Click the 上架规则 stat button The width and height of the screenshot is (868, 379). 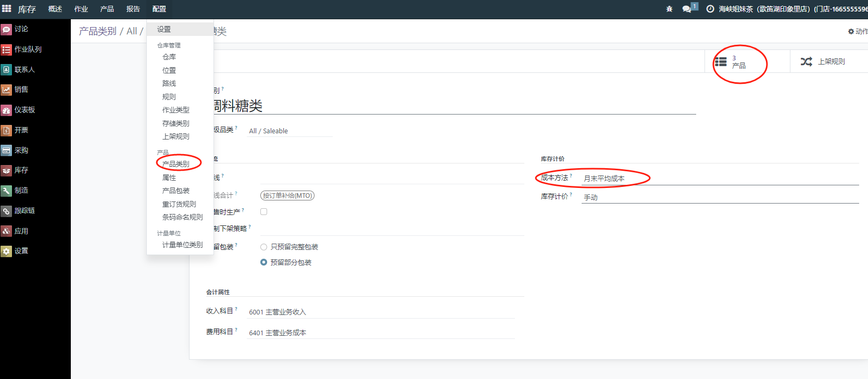click(824, 62)
